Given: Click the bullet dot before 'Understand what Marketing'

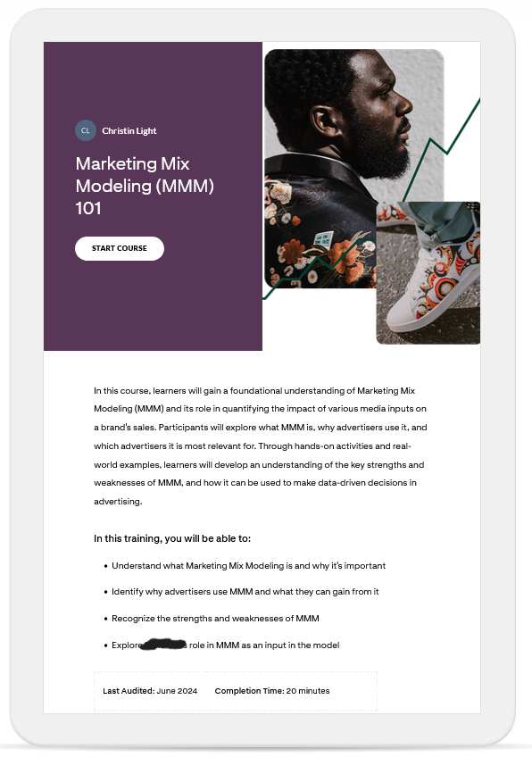Looking at the screenshot, I should click(105, 566).
